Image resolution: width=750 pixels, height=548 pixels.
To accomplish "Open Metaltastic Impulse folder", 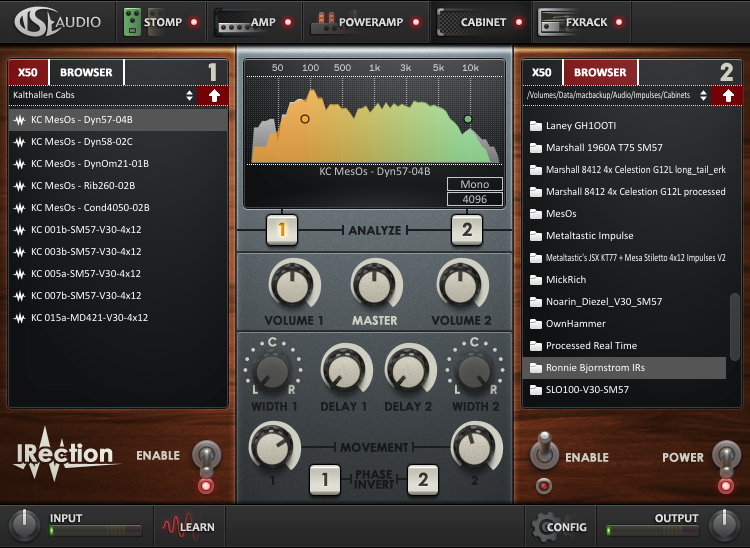I will coord(624,236).
